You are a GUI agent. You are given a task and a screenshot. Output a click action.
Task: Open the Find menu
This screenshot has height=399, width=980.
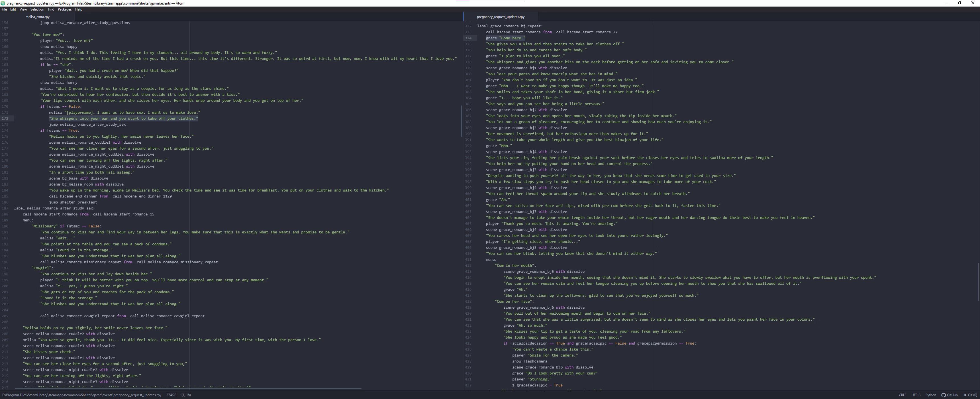coord(51,9)
